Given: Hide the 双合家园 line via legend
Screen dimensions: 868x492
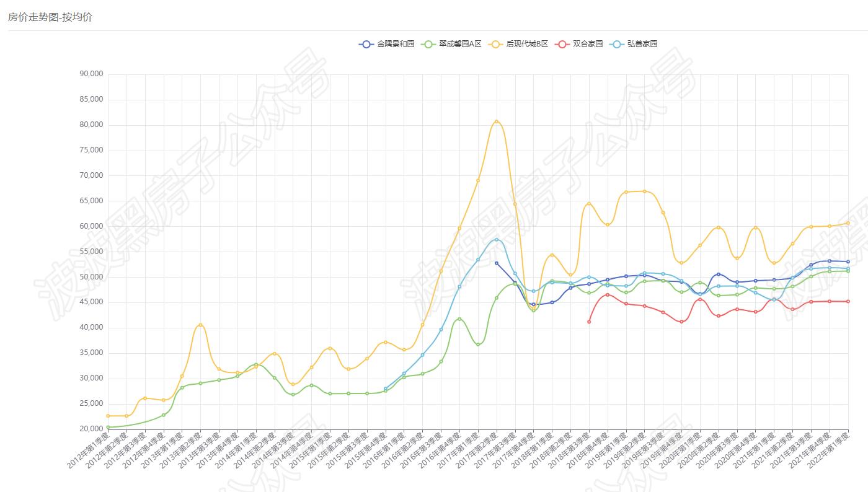Looking at the screenshot, I should [579, 44].
